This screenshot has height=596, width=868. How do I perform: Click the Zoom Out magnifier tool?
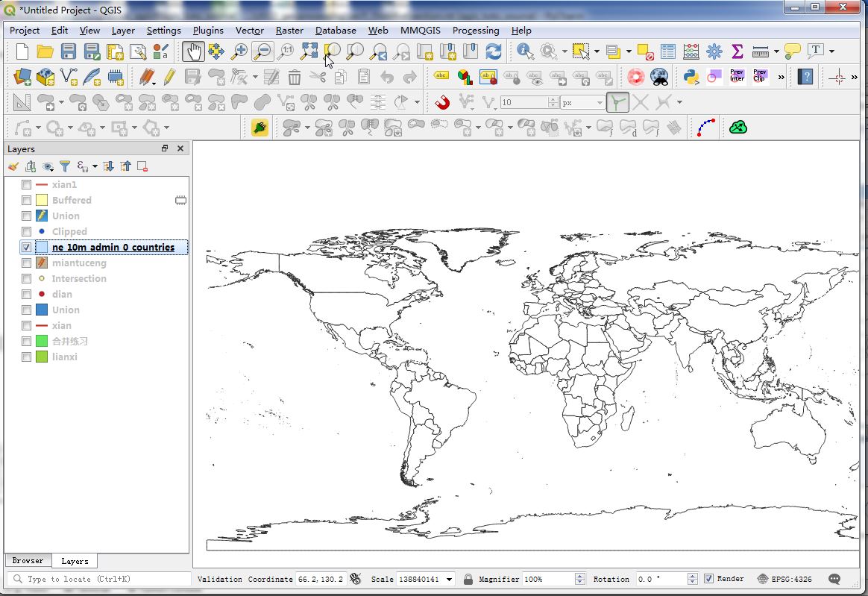pyautogui.click(x=263, y=51)
